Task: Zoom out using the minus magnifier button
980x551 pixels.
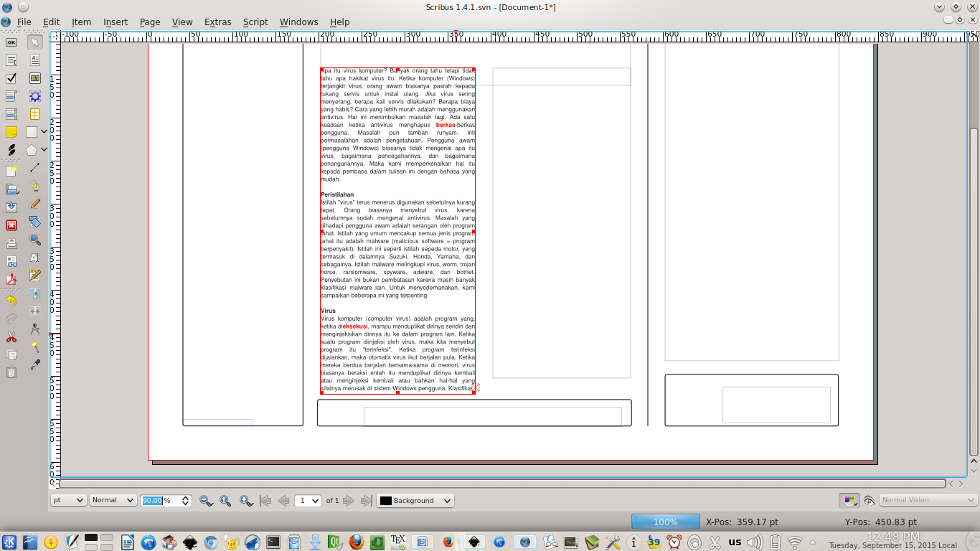Action: [x=204, y=500]
